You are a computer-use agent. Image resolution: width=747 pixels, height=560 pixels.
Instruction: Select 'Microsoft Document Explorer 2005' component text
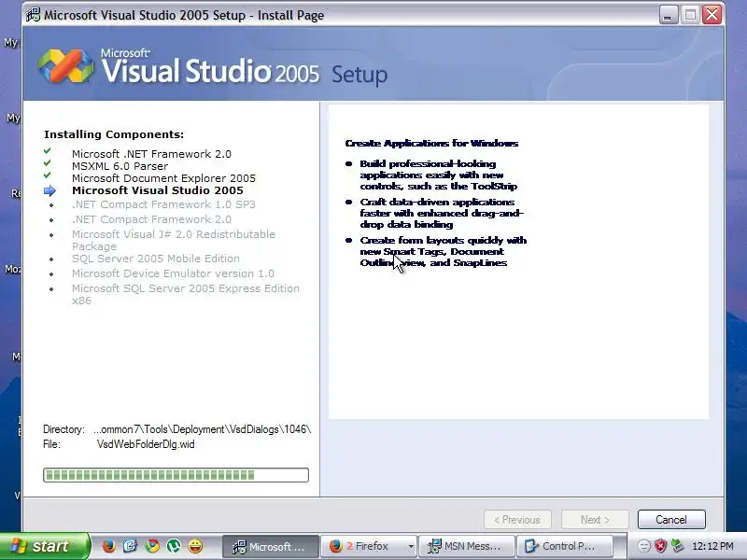pos(164,178)
